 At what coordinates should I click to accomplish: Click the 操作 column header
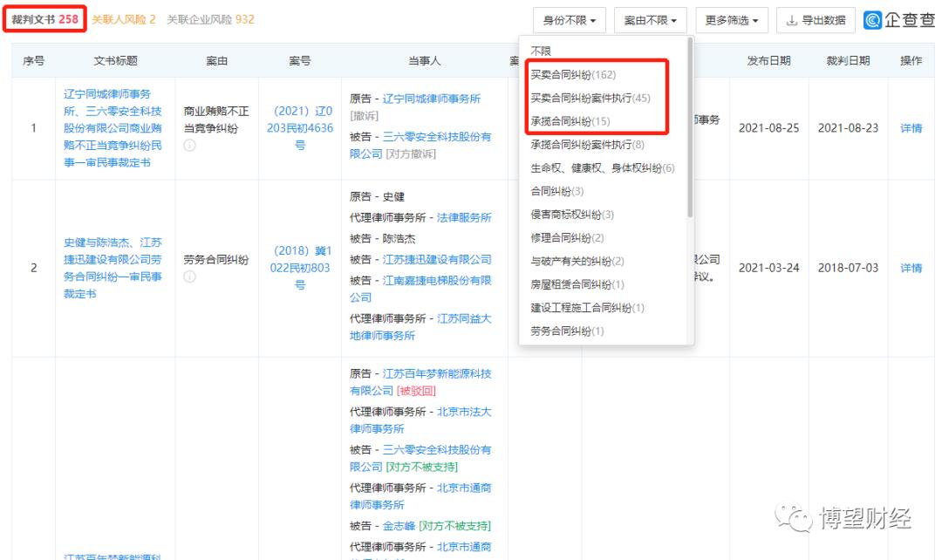(x=911, y=61)
